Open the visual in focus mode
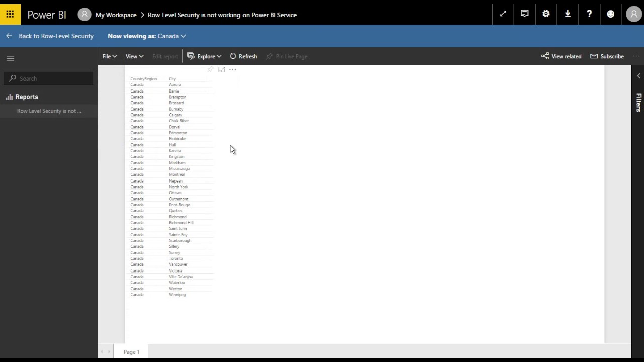The height and width of the screenshot is (362, 644). pyautogui.click(x=222, y=70)
